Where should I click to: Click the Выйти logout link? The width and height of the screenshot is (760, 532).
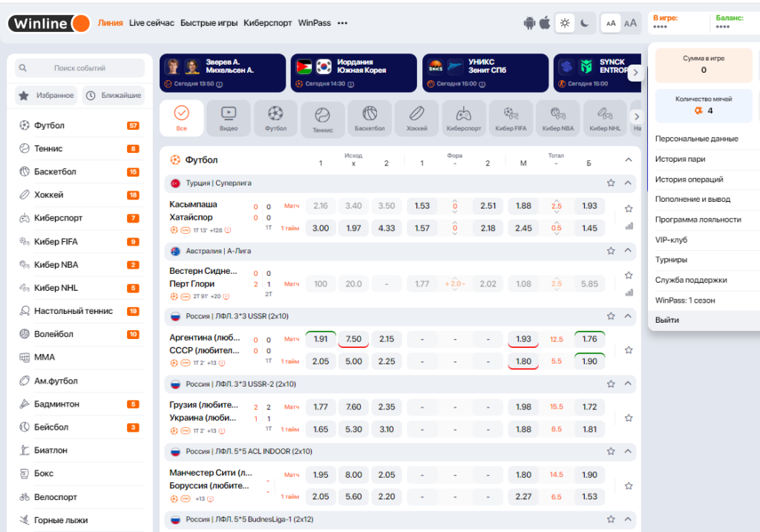click(x=667, y=320)
